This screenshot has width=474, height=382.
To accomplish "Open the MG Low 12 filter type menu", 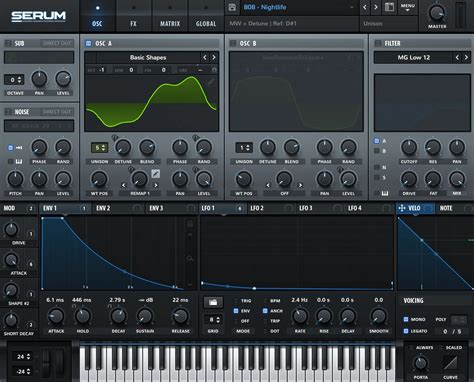I will 414,57.
